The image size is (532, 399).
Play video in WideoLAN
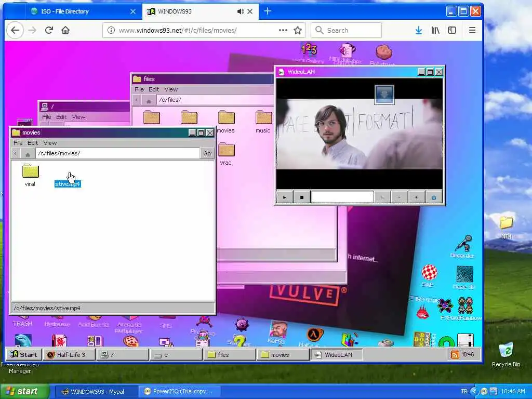point(285,197)
